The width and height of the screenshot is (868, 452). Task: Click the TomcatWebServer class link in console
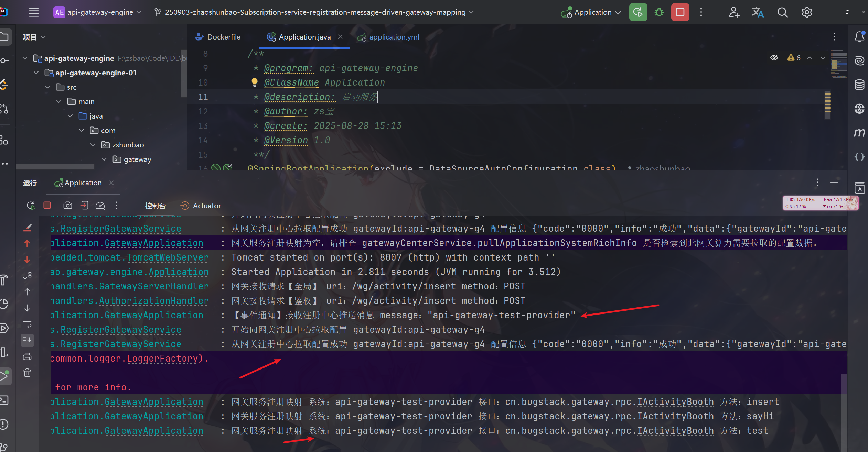(168, 257)
